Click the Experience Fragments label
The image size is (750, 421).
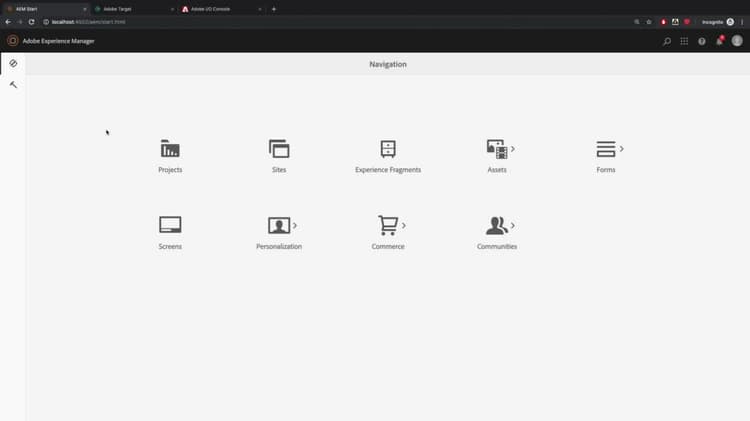[388, 170]
